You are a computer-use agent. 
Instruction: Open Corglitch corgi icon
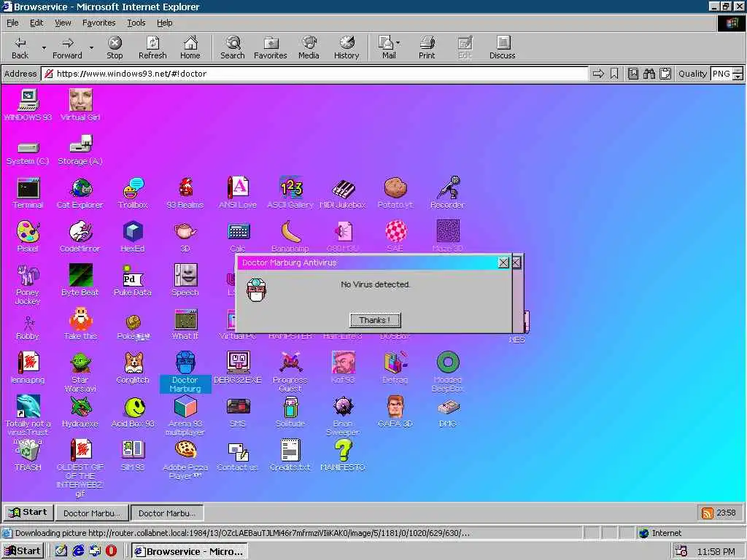[x=133, y=367]
